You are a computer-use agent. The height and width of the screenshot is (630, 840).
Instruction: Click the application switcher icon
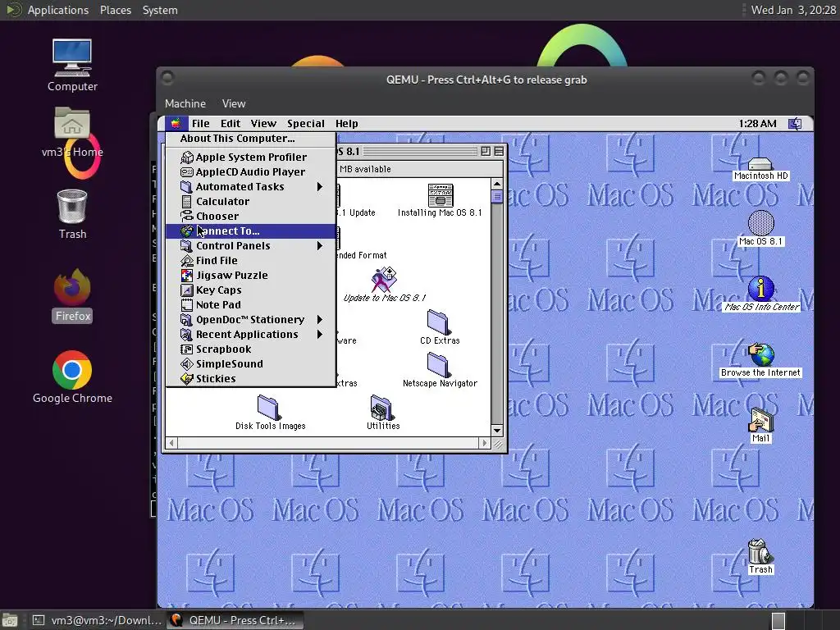[795, 124]
